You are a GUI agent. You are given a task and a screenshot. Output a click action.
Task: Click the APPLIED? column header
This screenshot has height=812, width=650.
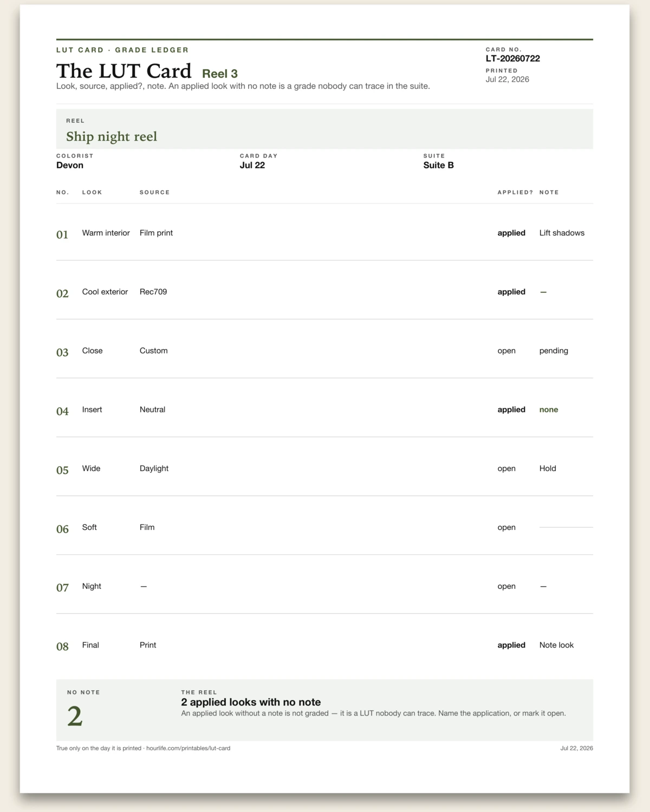pos(515,192)
